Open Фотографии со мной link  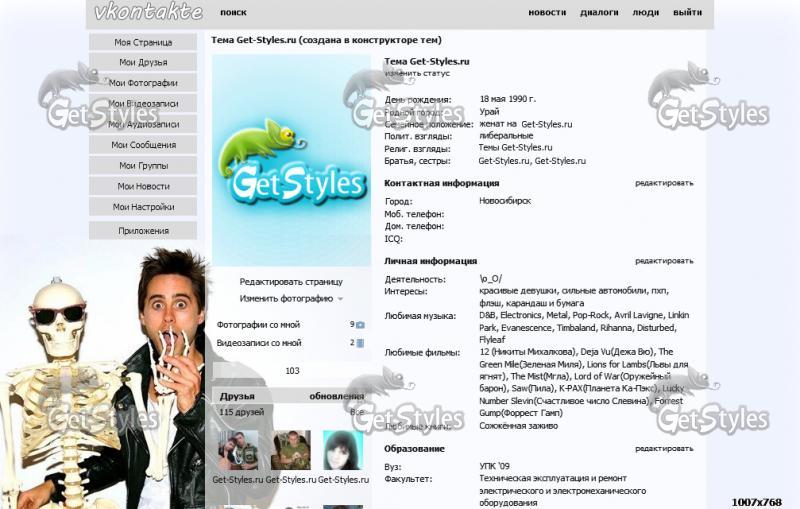tap(258, 325)
